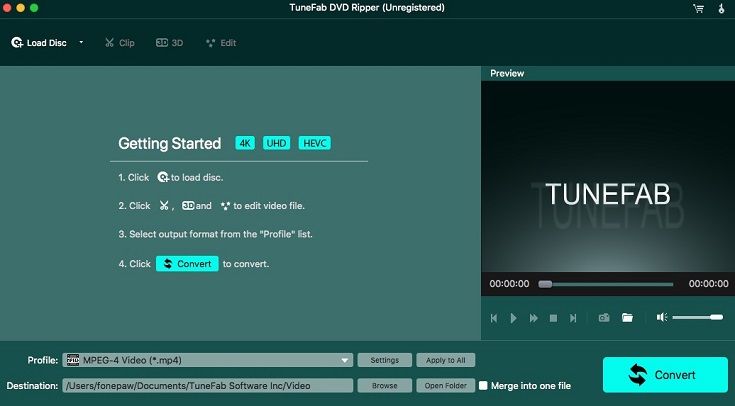The width and height of the screenshot is (735, 406).
Task: Click the 4K badge
Action: pos(245,143)
